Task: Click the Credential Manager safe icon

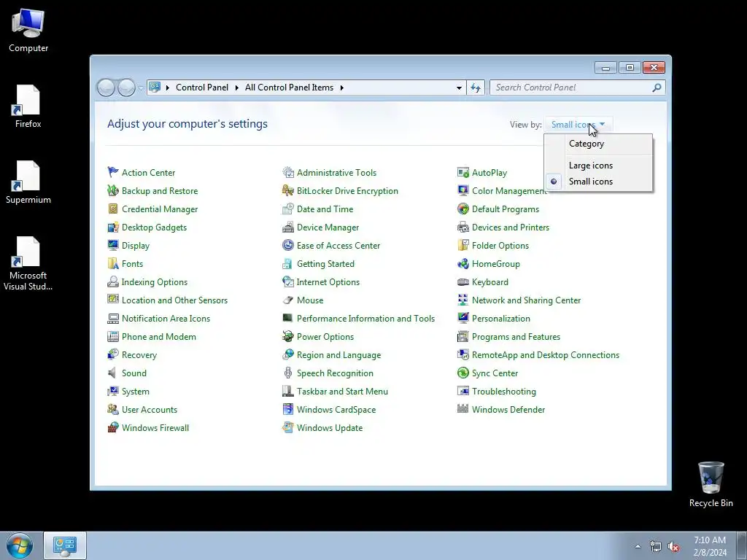Action: (113, 209)
